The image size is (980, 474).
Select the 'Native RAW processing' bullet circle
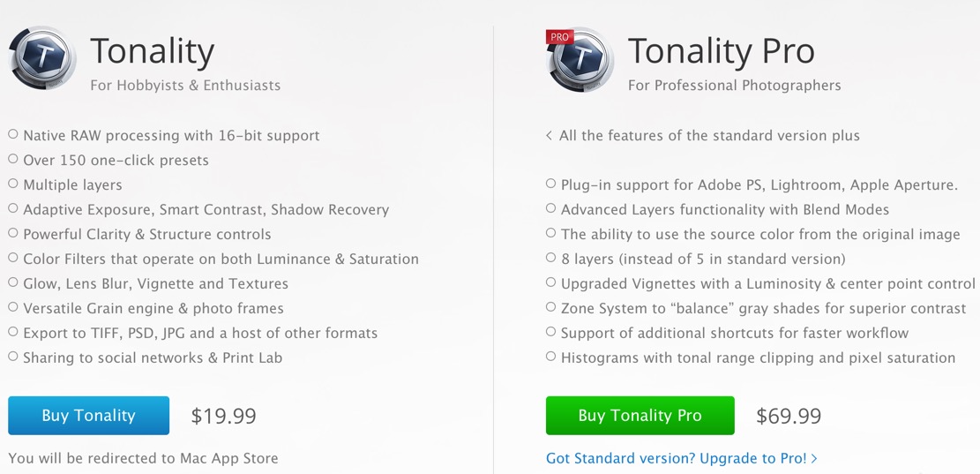(13, 134)
